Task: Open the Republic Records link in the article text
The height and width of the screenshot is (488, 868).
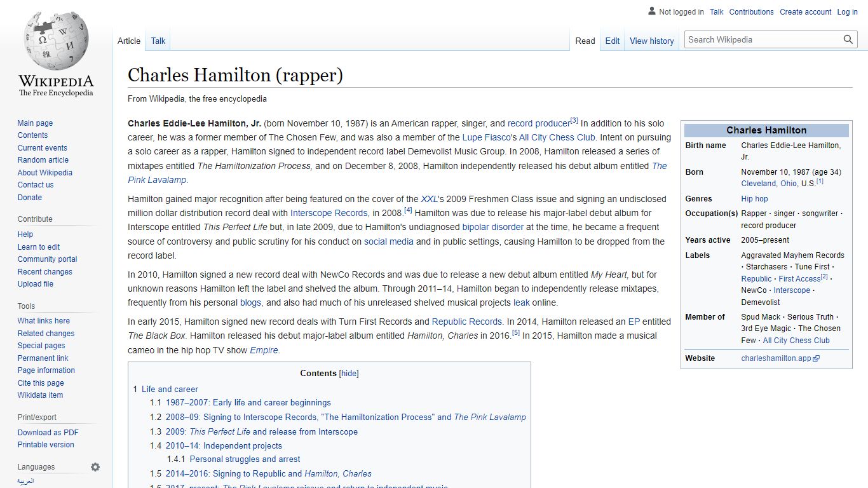Action: coord(467,322)
